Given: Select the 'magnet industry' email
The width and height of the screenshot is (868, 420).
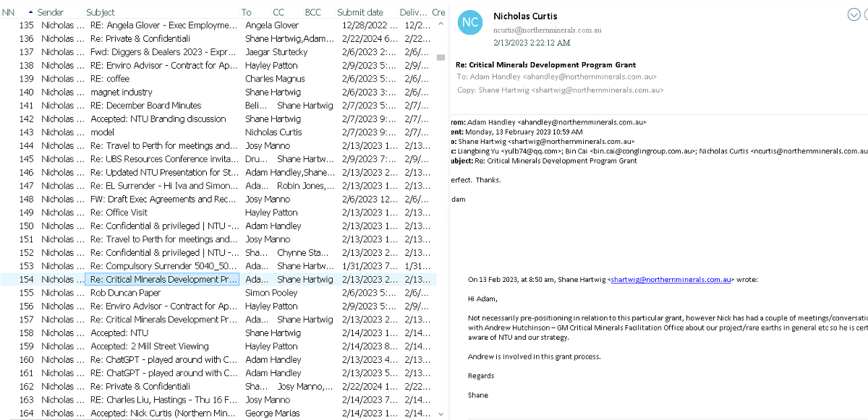Looking at the screenshot, I should [x=218, y=92].
